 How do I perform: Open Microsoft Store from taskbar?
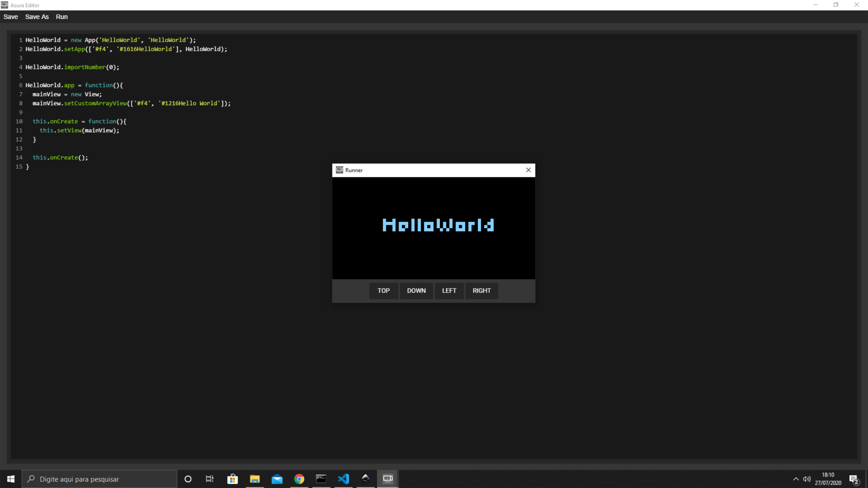tap(233, 479)
